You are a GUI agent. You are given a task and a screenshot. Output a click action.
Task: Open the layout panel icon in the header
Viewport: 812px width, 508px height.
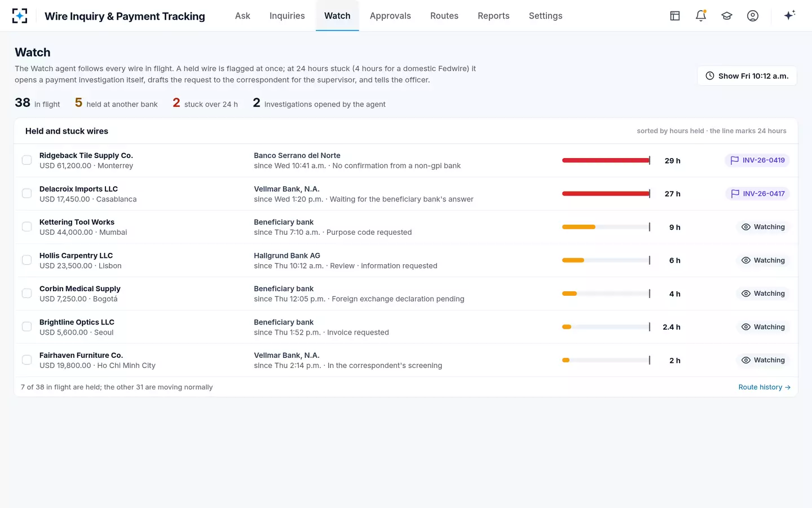(x=675, y=16)
